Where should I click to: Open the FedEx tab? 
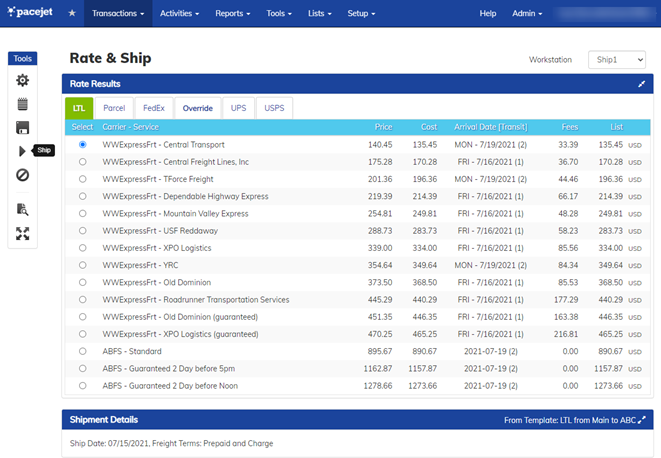tap(154, 108)
